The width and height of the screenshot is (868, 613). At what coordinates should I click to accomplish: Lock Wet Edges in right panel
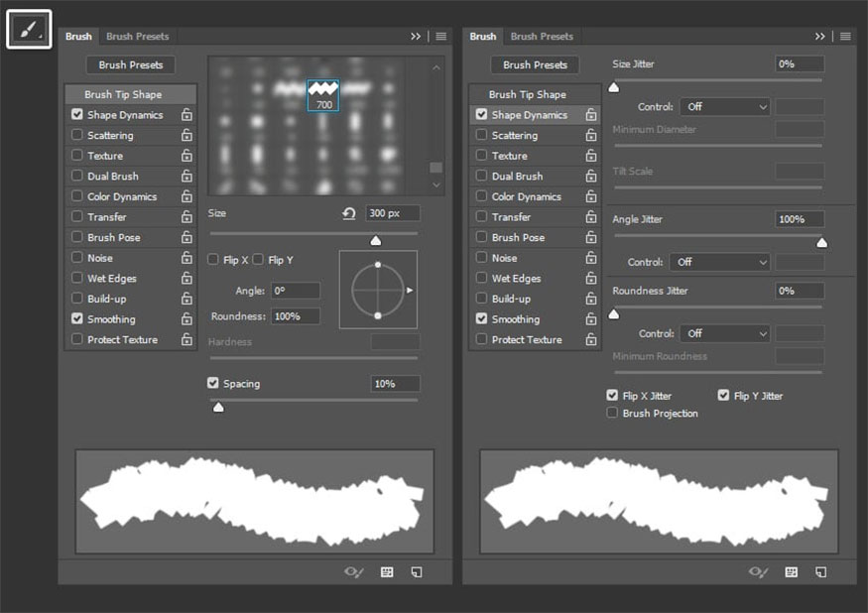pyautogui.click(x=591, y=278)
